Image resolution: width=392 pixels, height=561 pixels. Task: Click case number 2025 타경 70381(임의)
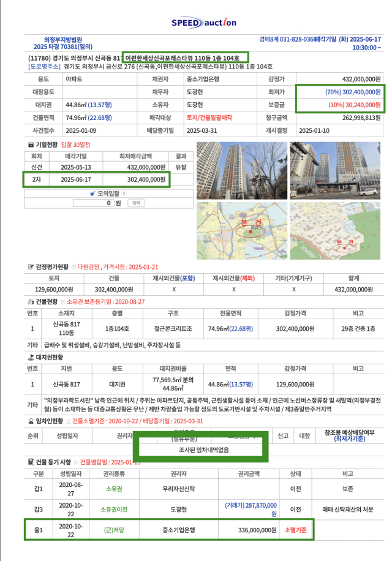[63, 47]
